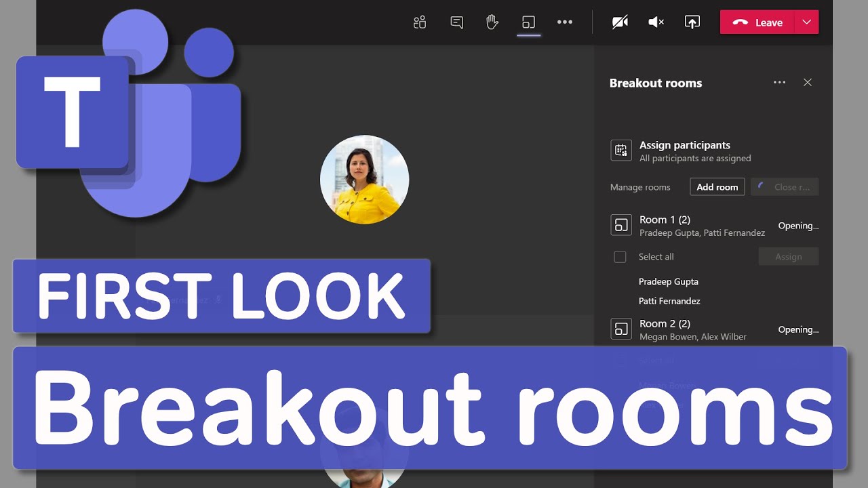Open more actions ellipsis in meeting toolbar
Viewport: 868px width, 488px height.
coord(565,22)
